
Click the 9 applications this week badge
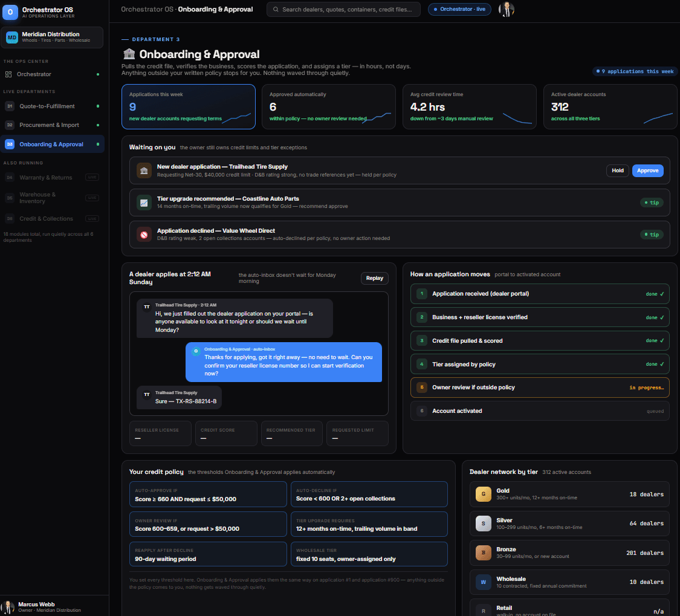point(635,71)
